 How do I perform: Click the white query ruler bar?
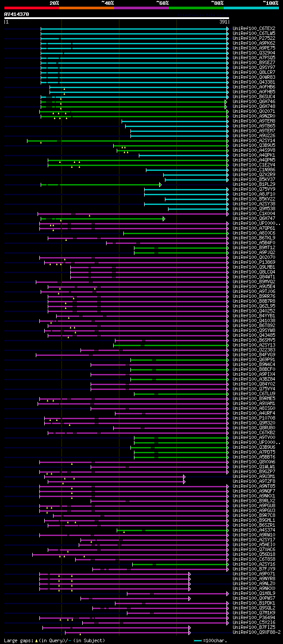coord(117,18)
